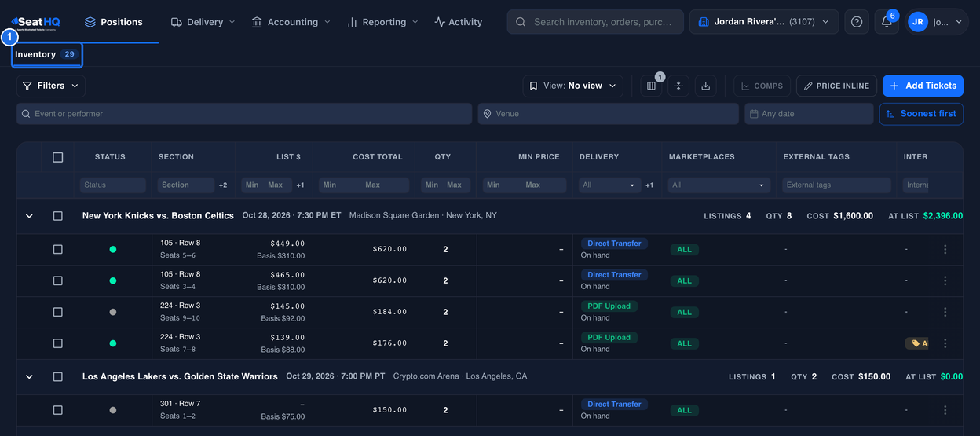This screenshot has width=980, height=436.
Task: Click the JR user avatar
Action: pos(917,22)
